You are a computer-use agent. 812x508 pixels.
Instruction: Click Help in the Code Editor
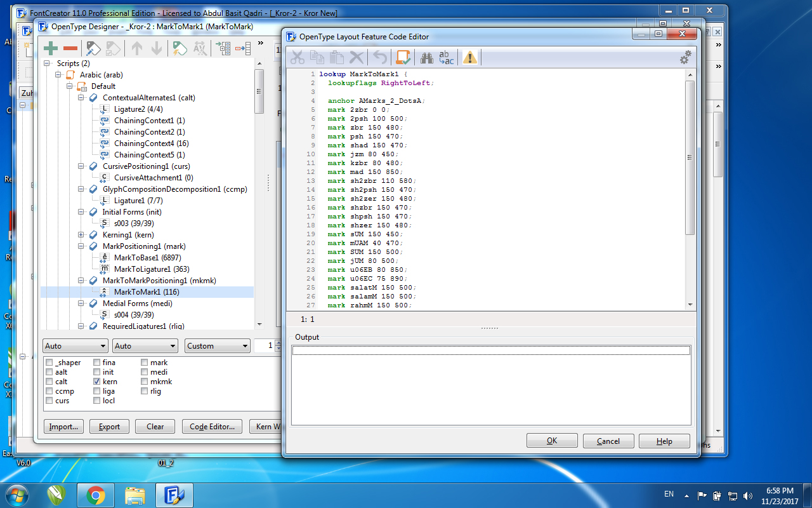(x=665, y=441)
